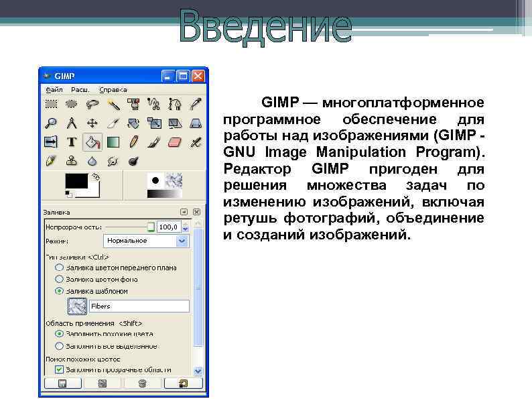Screen dimensions: 532x399
Task: Select the Shear tool
Action: point(175,123)
